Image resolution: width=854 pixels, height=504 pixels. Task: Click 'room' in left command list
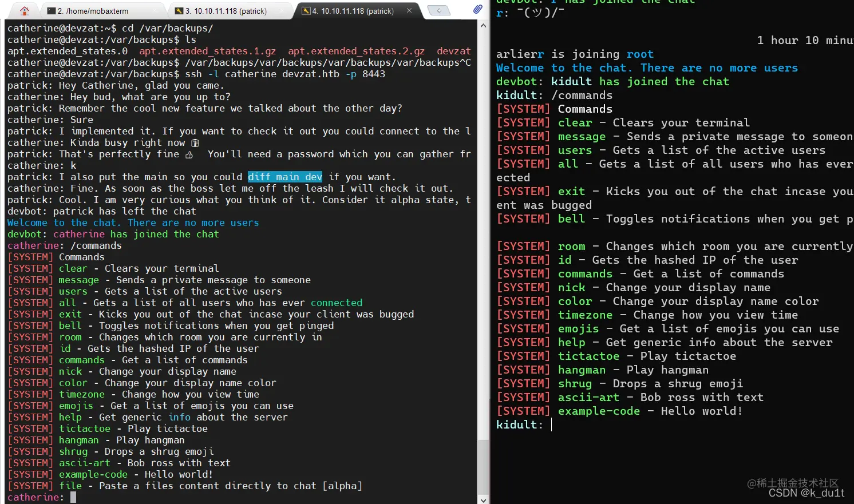(x=70, y=337)
